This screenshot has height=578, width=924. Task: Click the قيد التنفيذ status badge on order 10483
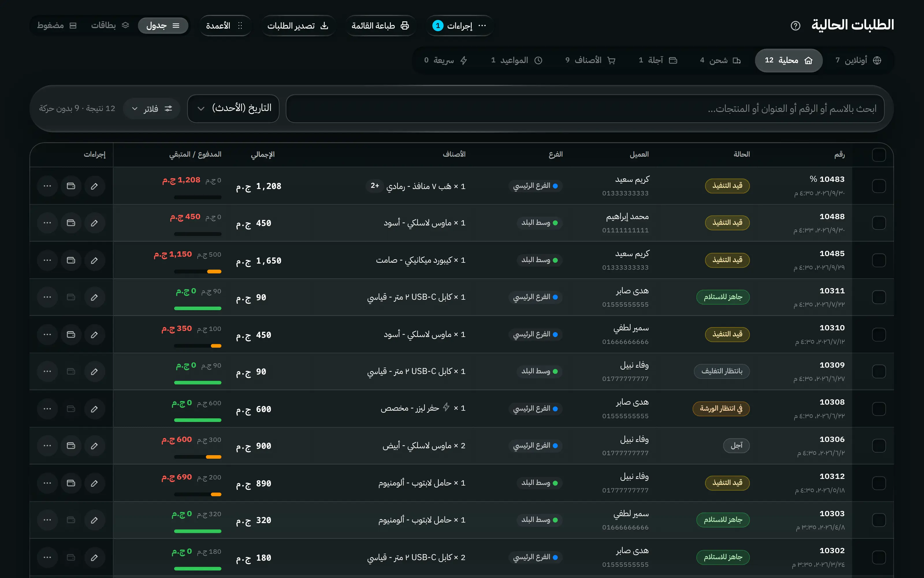pyautogui.click(x=727, y=186)
